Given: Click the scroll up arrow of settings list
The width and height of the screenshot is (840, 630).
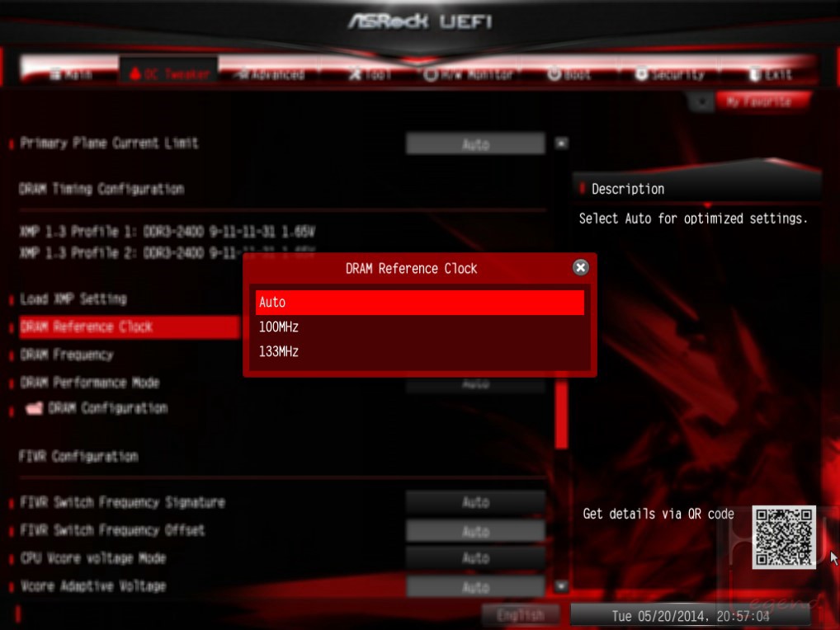Looking at the screenshot, I should pos(561,143).
